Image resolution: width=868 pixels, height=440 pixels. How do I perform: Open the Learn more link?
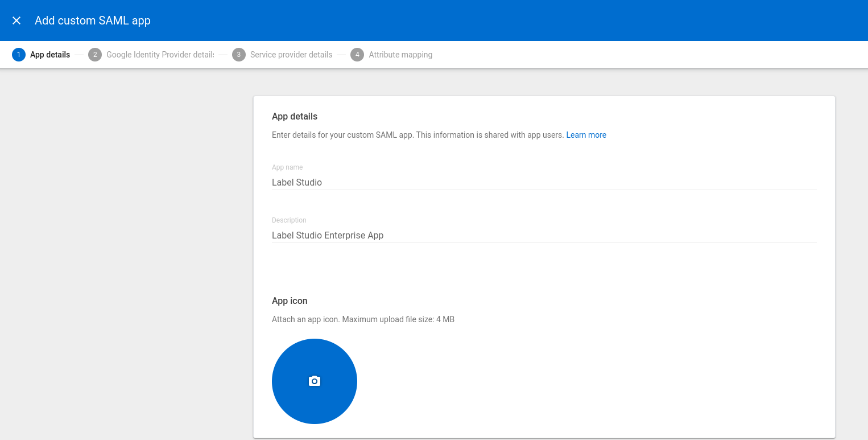(586, 135)
